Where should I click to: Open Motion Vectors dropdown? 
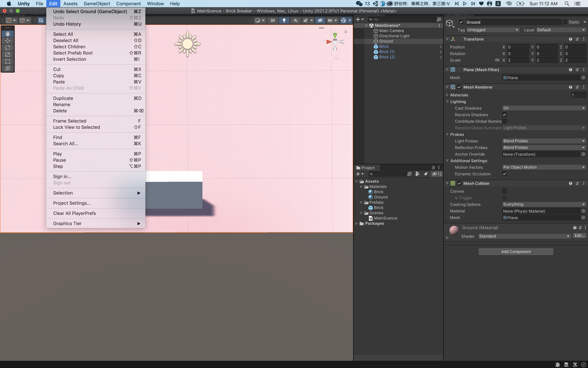[544, 167]
